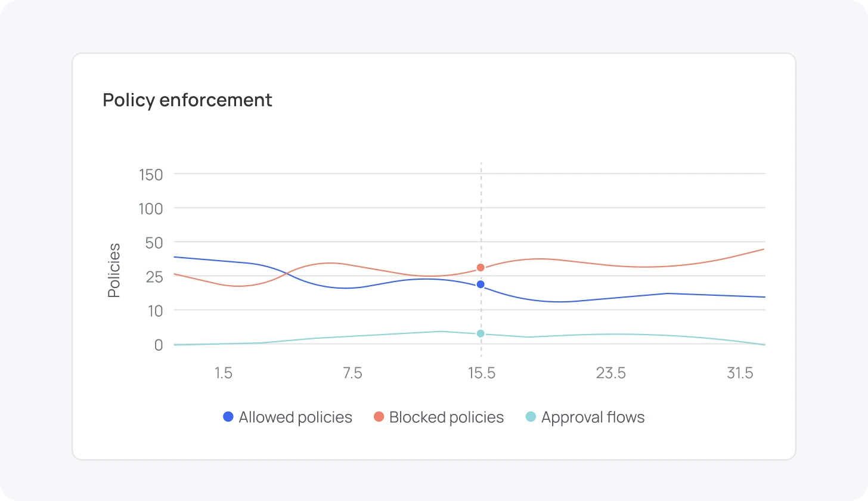This screenshot has height=501, width=868.
Task: Click the Policies y-axis title
Action: (114, 270)
